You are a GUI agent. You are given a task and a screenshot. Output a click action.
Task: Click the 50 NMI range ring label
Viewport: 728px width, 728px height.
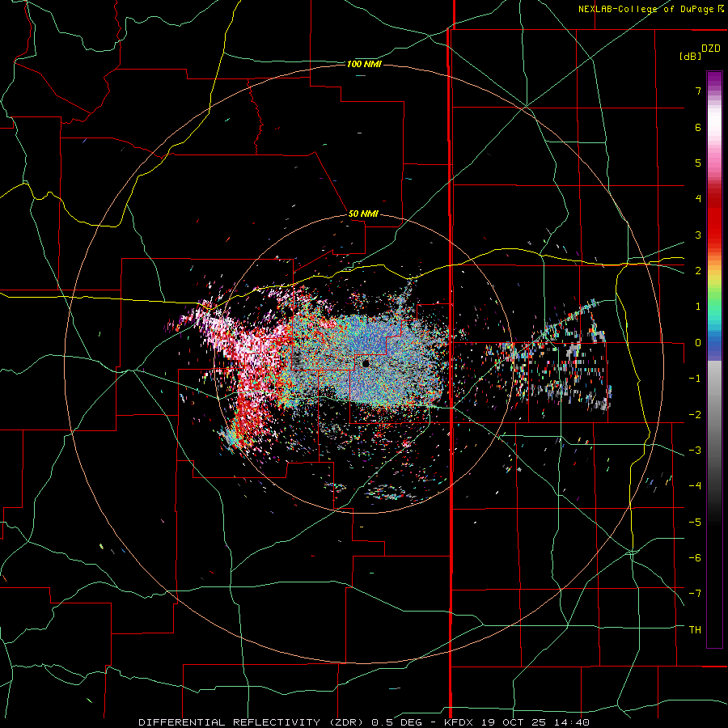point(363,214)
